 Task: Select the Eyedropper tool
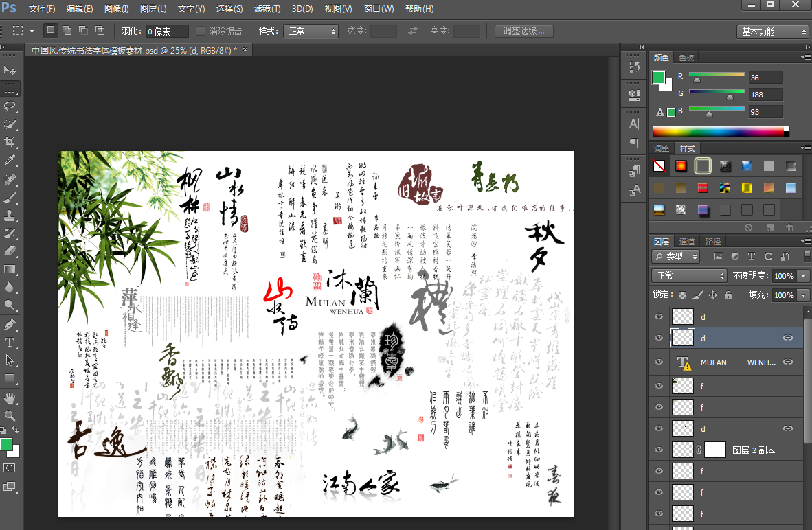[10, 160]
